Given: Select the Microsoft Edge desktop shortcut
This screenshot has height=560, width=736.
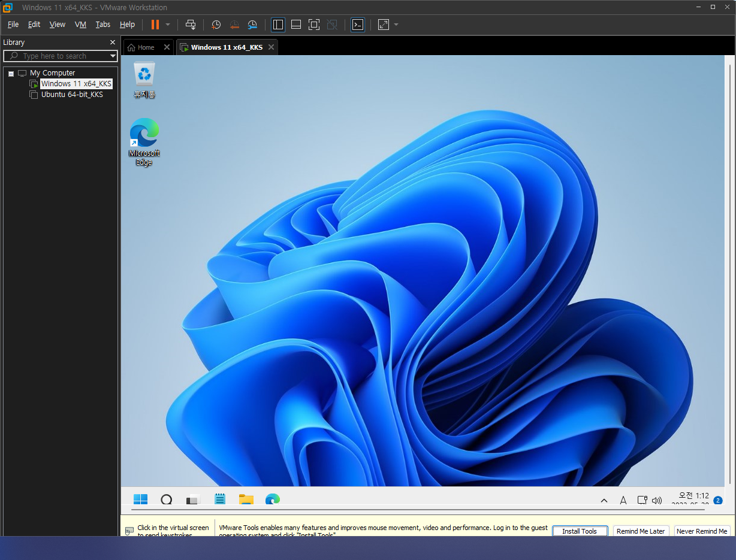Looking at the screenshot, I should 144,142.
